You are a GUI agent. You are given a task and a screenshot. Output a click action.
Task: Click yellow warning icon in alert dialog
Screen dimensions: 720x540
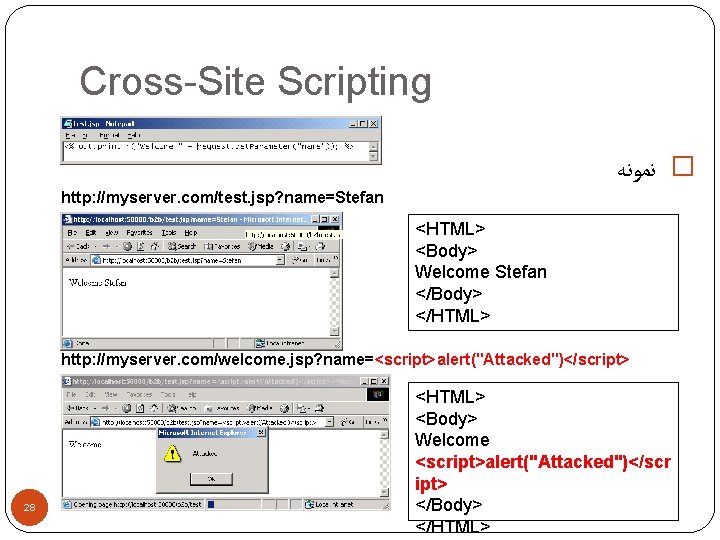tap(172, 454)
